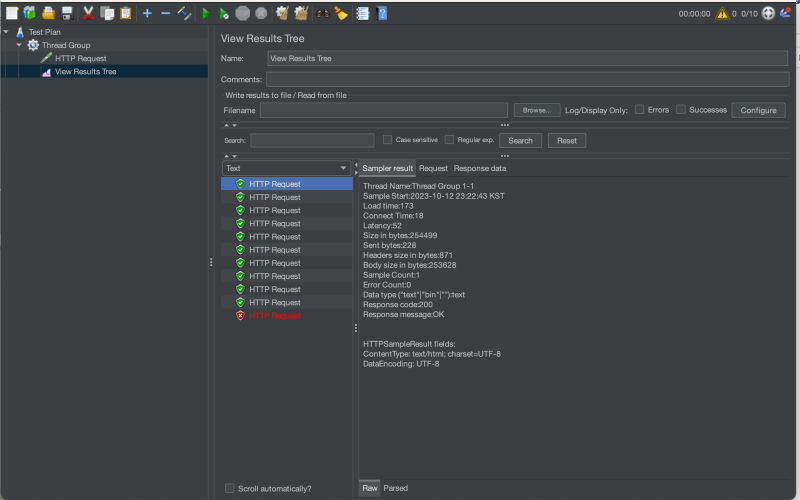Click the Toggle enable/disable toolbar icon
800x500 pixels.
[x=184, y=13]
